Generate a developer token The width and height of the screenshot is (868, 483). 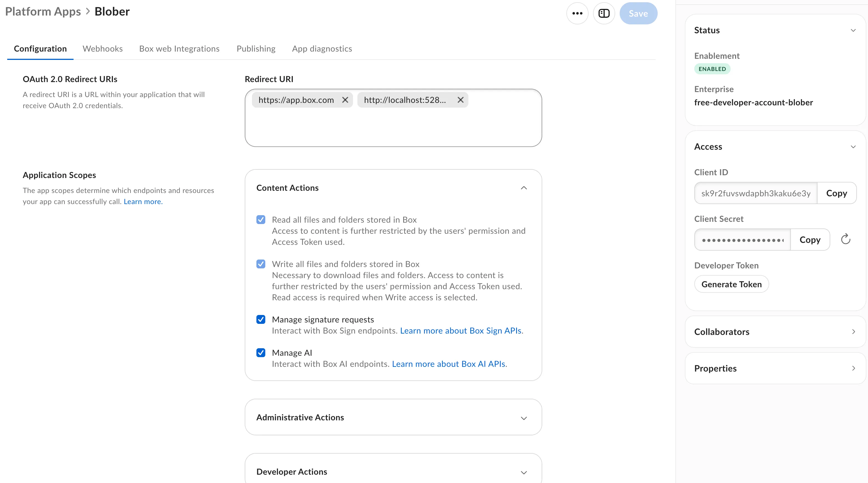(x=731, y=284)
